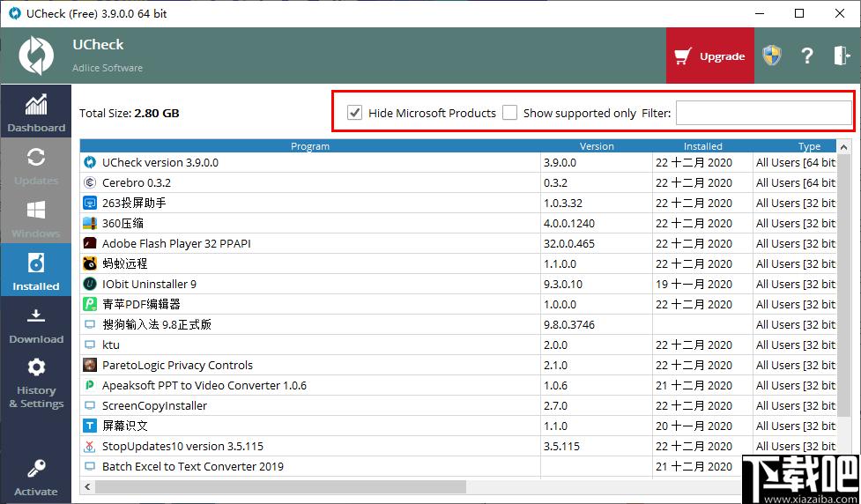This screenshot has width=861, height=504.
Task: Click the 蚂蚁远程 icon
Action: 90,263
